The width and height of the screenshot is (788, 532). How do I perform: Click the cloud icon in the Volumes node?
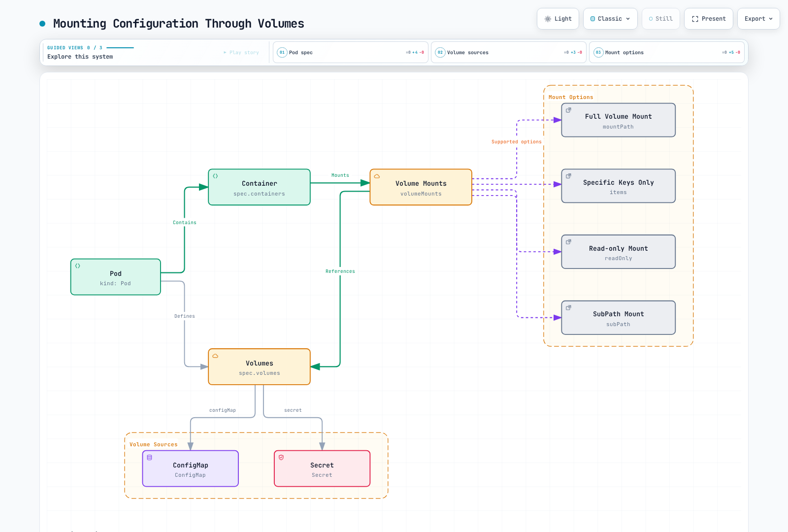(x=215, y=356)
